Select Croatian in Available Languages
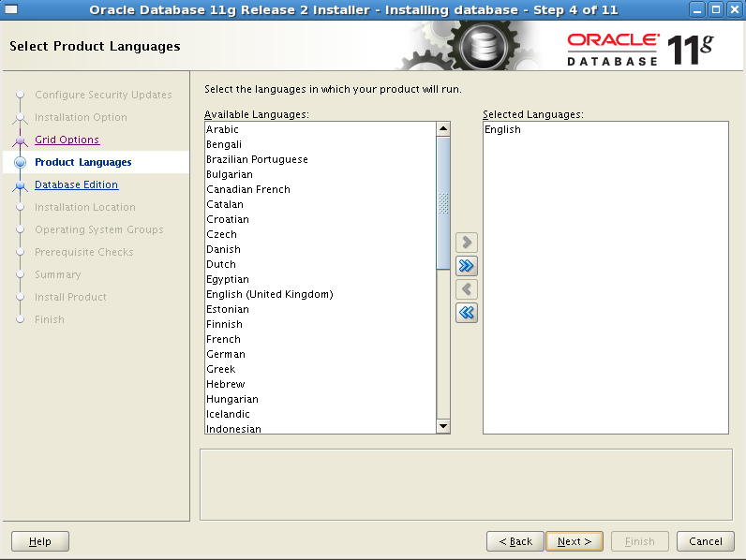The width and height of the screenshot is (746, 560). tap(321, 219)
